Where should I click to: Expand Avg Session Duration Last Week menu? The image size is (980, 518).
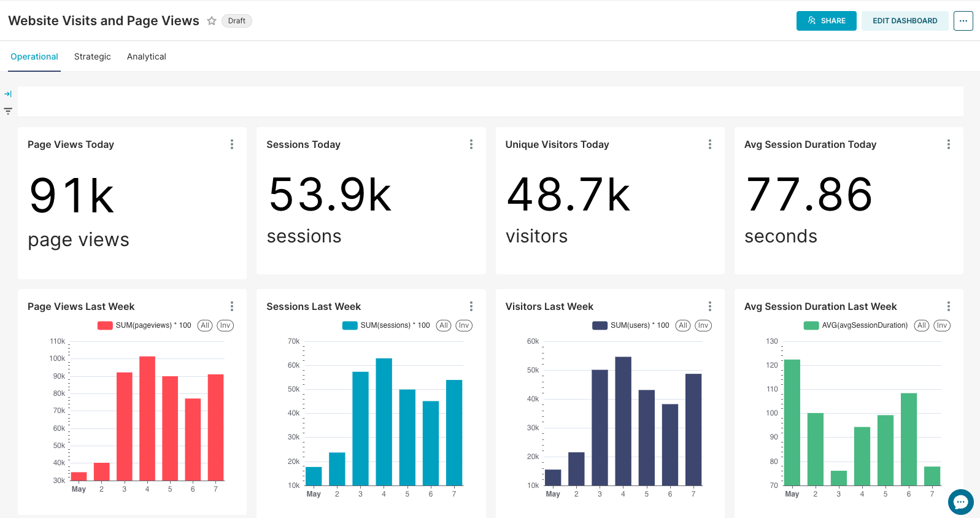(x=948, y=306)
